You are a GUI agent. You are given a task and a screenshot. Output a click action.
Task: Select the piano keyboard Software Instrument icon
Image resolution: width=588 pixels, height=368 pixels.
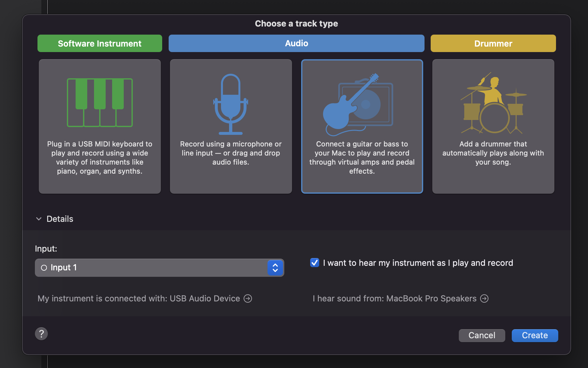(x=100, y=103)
